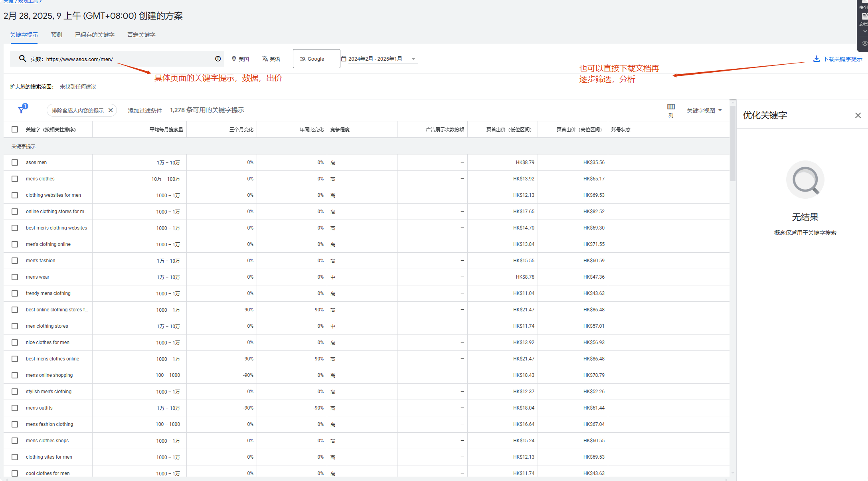Close the 优化关键字 panel
The image size is (868, 481).
coord(858,115)
